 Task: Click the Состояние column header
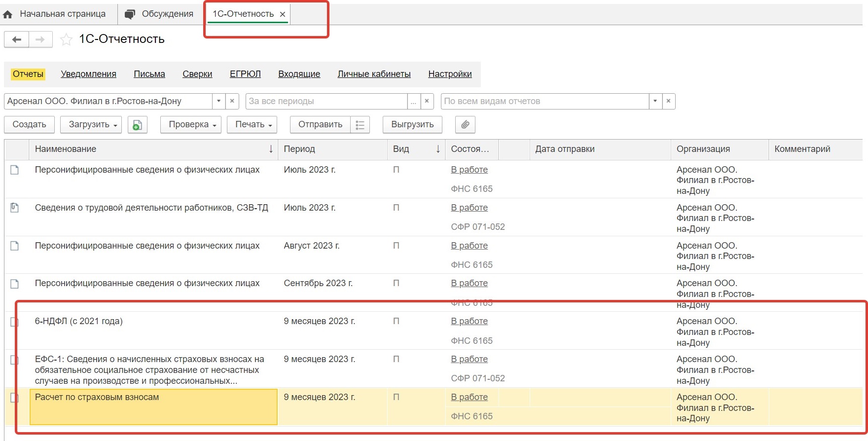coord(471,149)
